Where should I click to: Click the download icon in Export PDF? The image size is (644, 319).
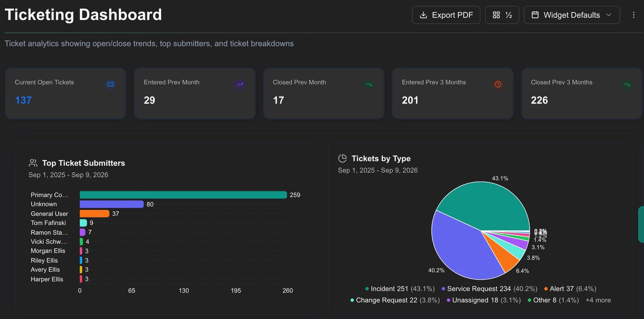click(x=423, y=15)
